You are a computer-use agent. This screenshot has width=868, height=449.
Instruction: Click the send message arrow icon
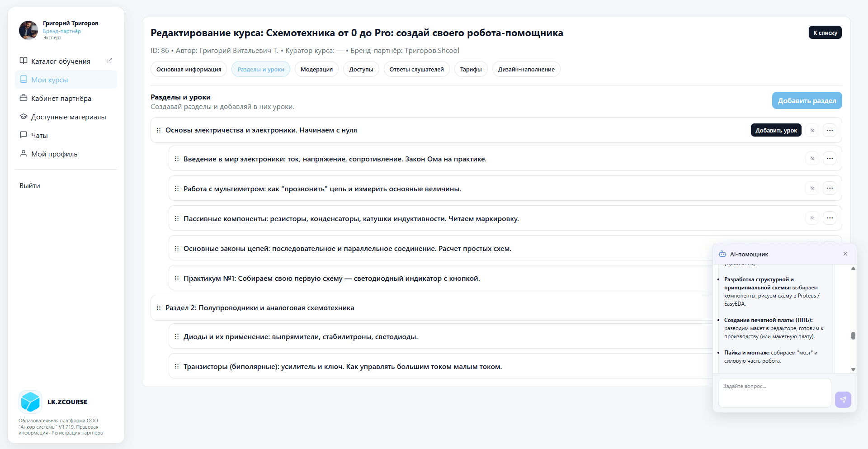point(843,400)
